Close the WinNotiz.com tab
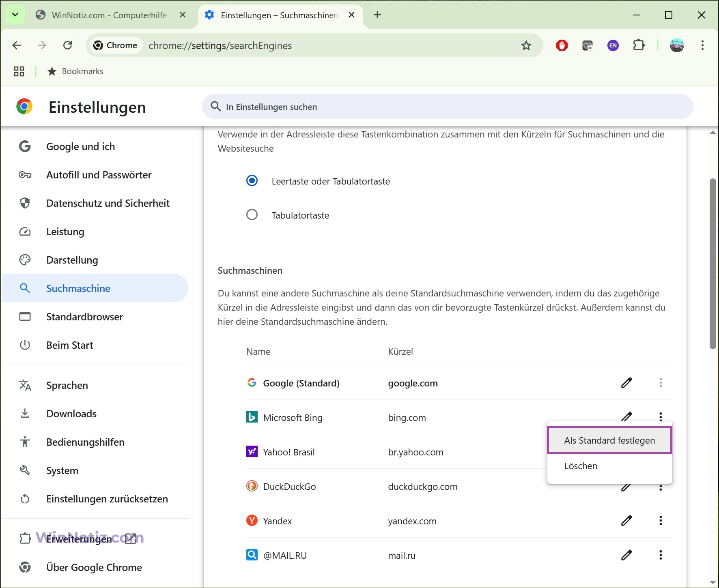 [x=183, y=15]
